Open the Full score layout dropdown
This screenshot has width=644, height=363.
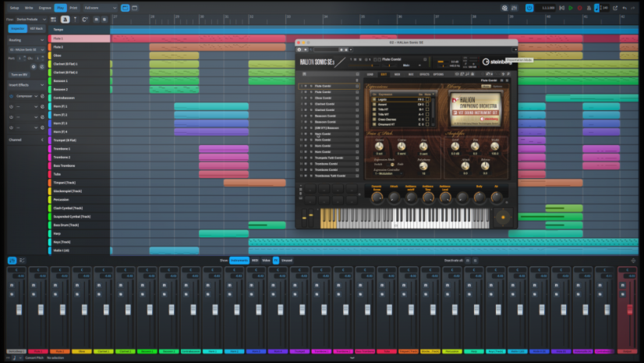[101, 8]
